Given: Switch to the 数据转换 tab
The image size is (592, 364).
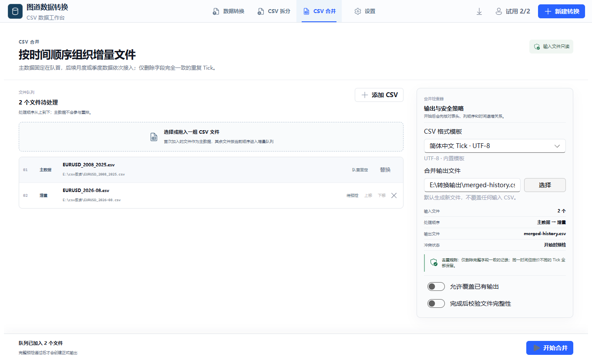Looking at the screenshot, I should [x=229, y=11].
